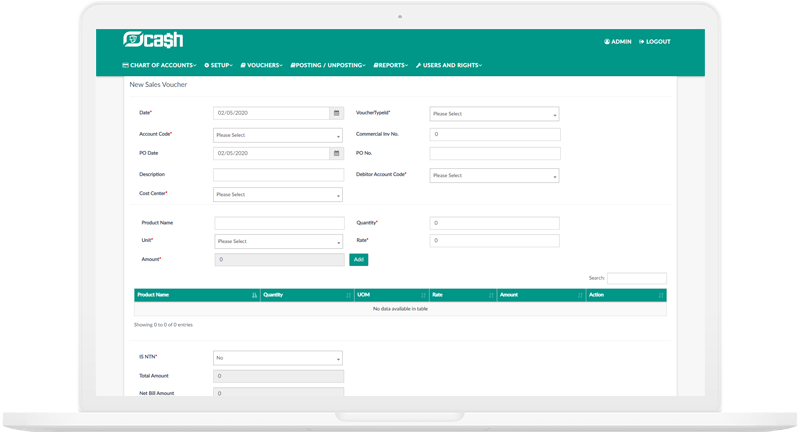The height and width of the screenshot is (432, 800).
Task: Click the New Sales Voucher heading
Action: point(158,85)
